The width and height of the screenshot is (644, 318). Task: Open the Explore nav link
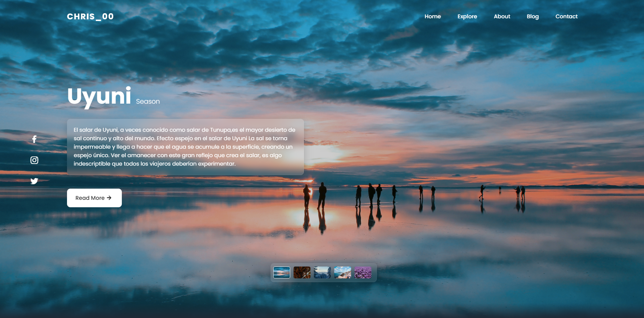(467, 16)
